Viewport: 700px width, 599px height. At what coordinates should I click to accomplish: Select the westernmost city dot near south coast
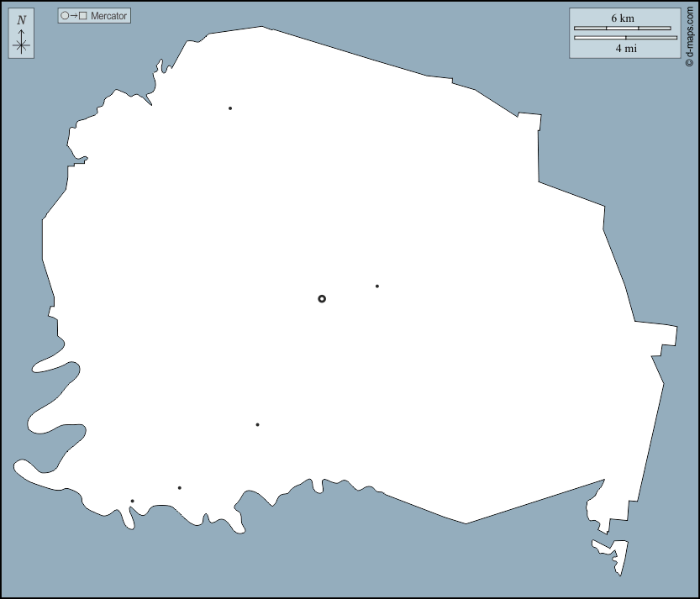[x=132, y=502]
